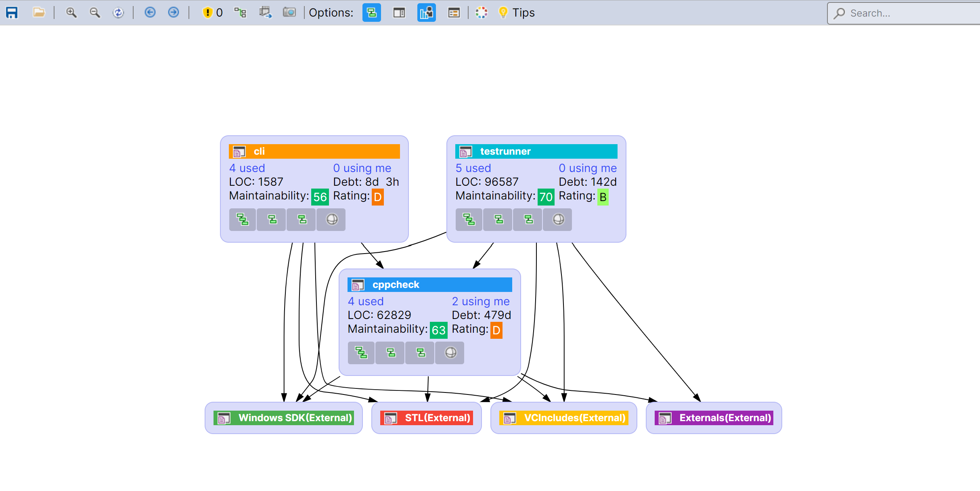The width and height of the screenshot is (980, 491).
Task: Open the color legend wheel
Action: point(481,13)
